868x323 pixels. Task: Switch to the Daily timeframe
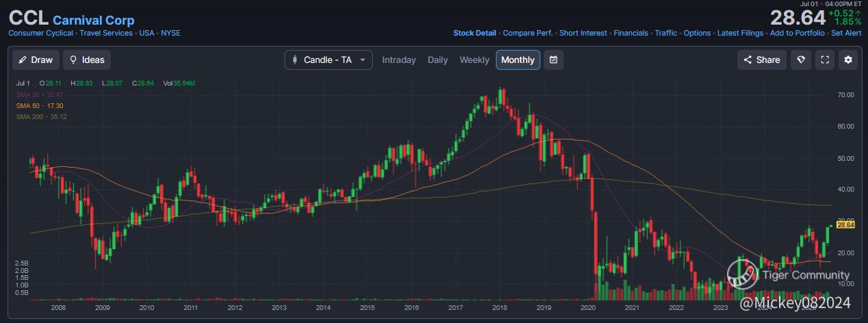(438, 60)
